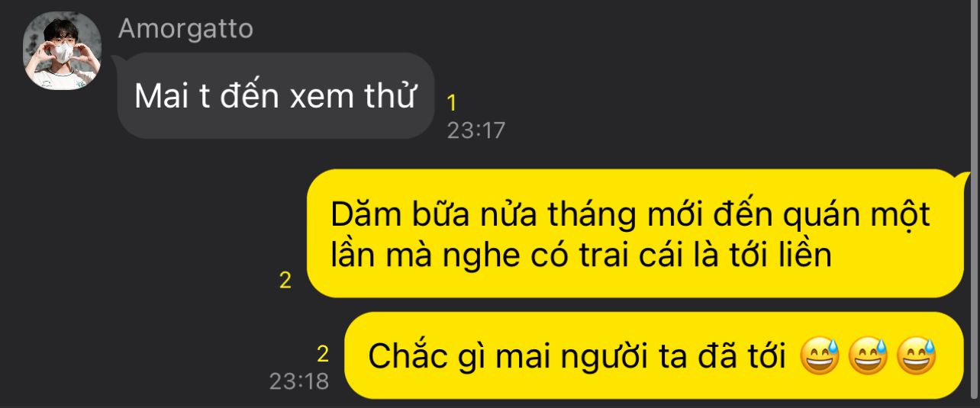Click the unread count 2 above the 23:18 timestamp
The height and width of the screenshot is (408, 980).
(x=322, y=355)
